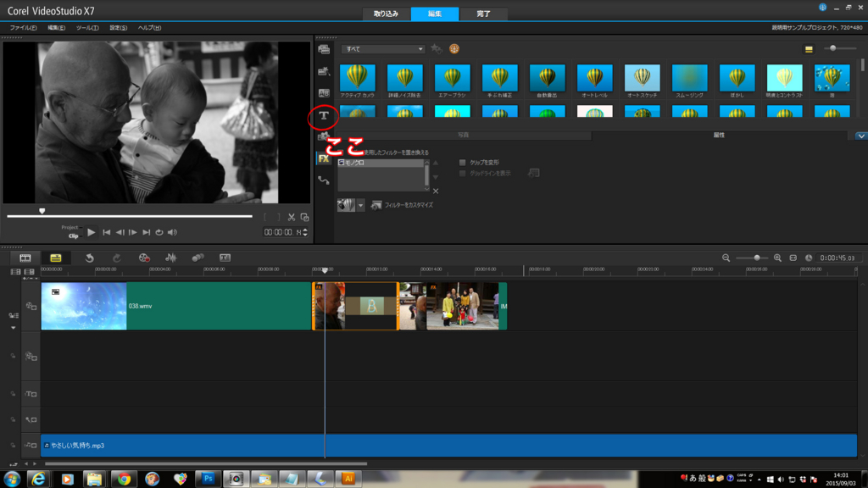The height and width of the screenshot is (488, 868).
Task: Toggle ripple editing on video track
Action: click(x=14, y=315)
